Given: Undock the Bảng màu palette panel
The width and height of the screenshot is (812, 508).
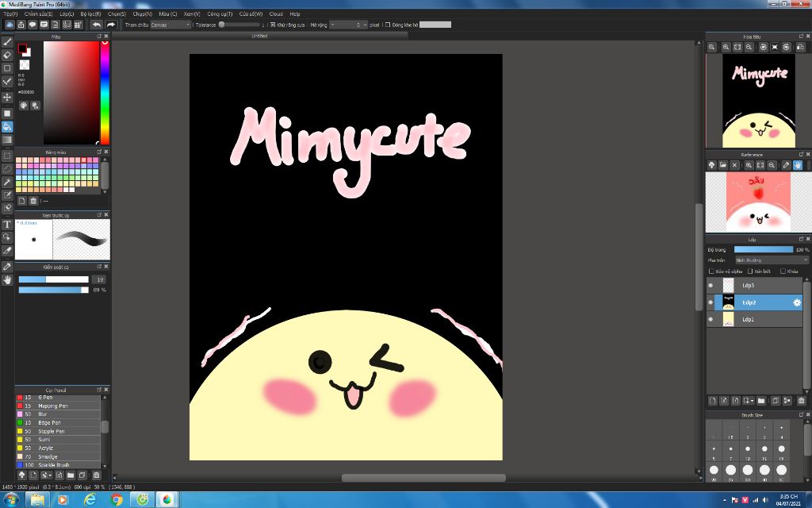Looking at the screenshot, I should point(99,152).
